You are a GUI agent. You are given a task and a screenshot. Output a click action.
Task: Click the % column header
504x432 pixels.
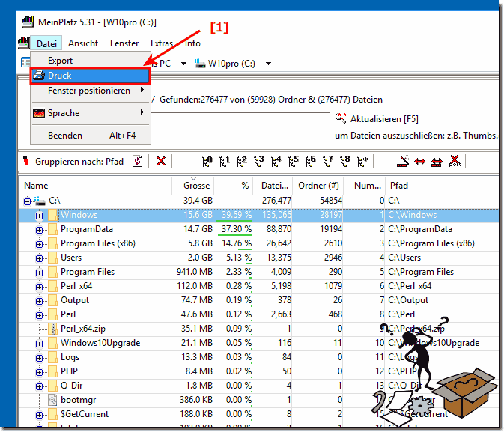click(234, 186)
